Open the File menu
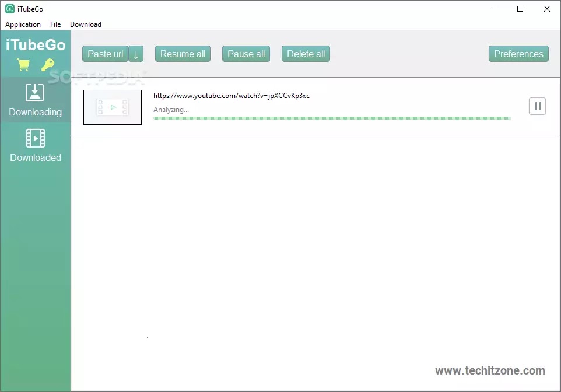This screenshot has width=561, height=392. point(55,24)
